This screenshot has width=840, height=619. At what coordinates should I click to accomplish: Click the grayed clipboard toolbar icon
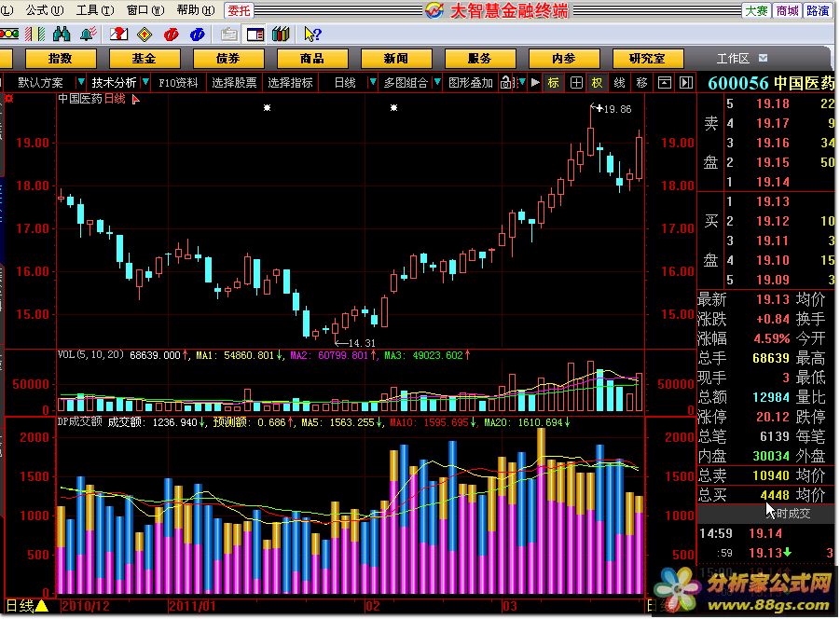click(229, 34)
